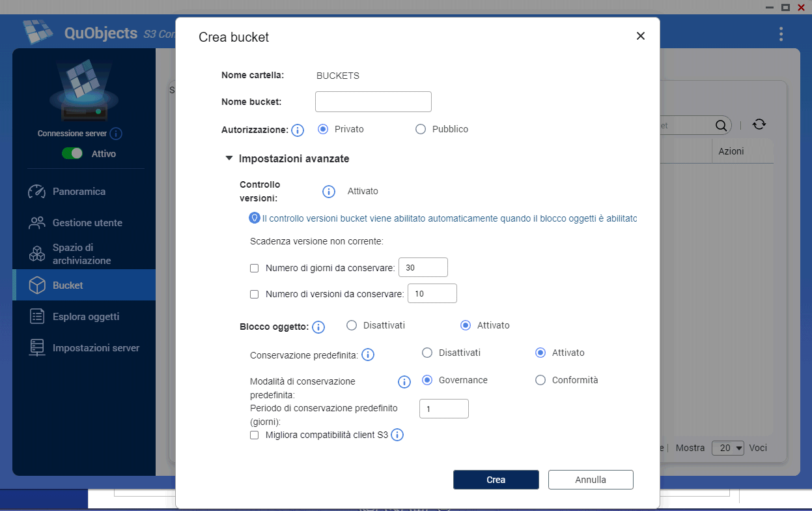Click the Crea button
The height and width of the screenshot is (511, 812).
click(496, 480)
